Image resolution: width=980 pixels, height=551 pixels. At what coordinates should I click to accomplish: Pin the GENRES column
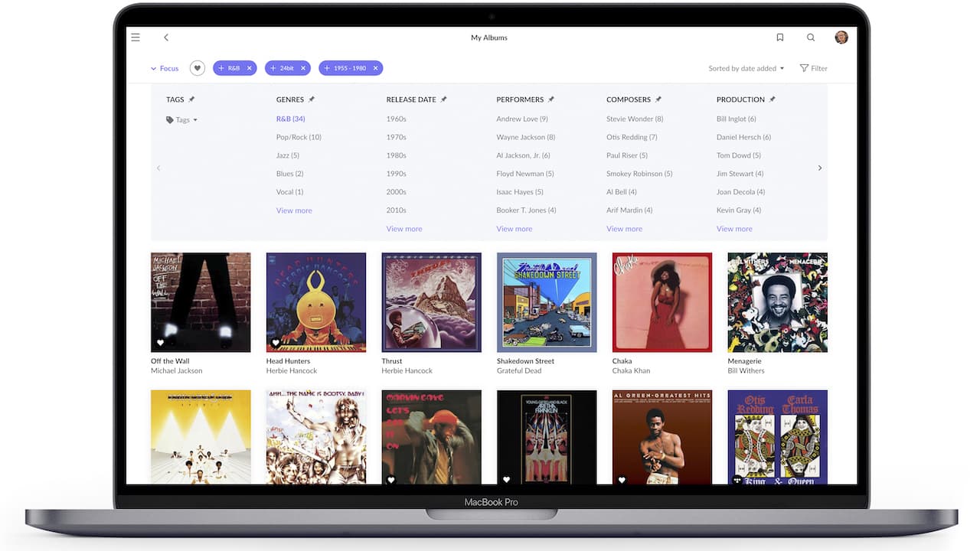point(312,99)
